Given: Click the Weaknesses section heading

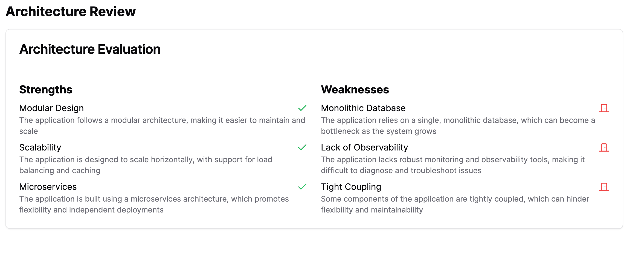Looking at the screenshot, I should tap(355, 90).
